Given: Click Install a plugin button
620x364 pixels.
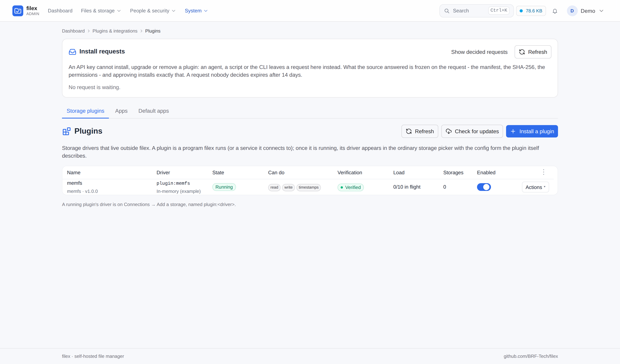Looking at the screenshot, I should coord(532,131).
